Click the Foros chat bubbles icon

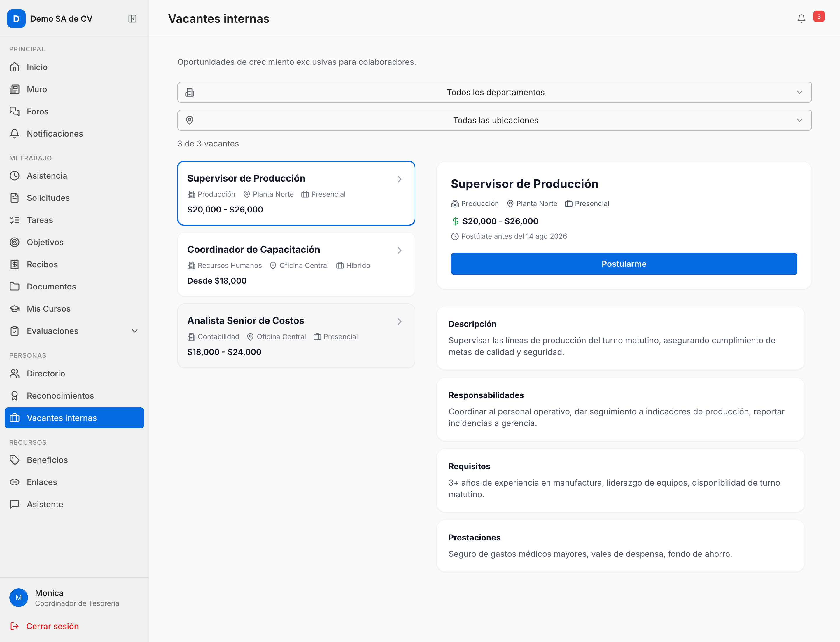coord(15,111)
